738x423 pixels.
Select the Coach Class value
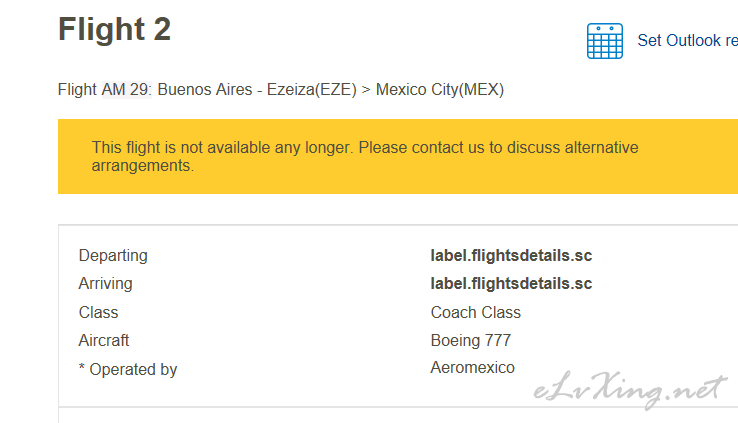[x=476, y=312]
